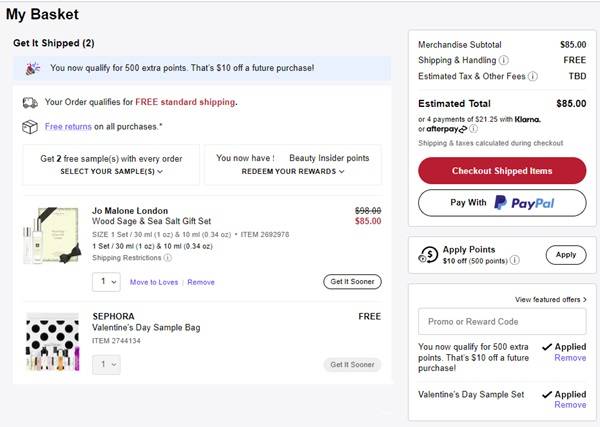Open quantity dropdown for Valentine's Sample Bag
Image resolution: width=600 pixels, height=427 pixels.
(x=105, y=365)
